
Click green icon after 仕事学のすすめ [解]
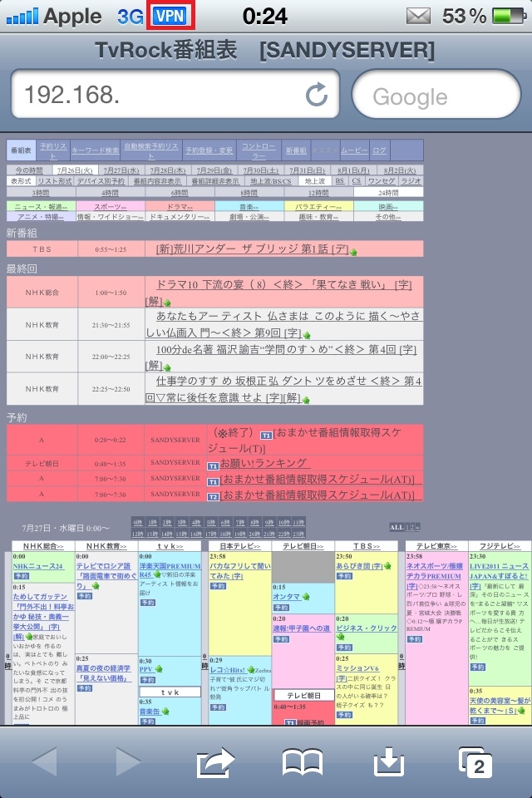coord(306,400)
